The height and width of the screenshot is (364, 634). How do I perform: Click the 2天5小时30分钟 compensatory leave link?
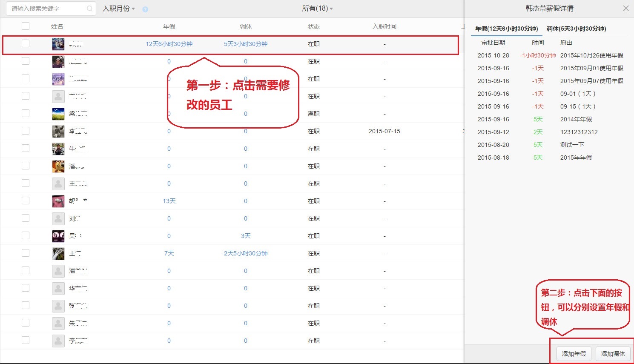click(x=246, y=253)
